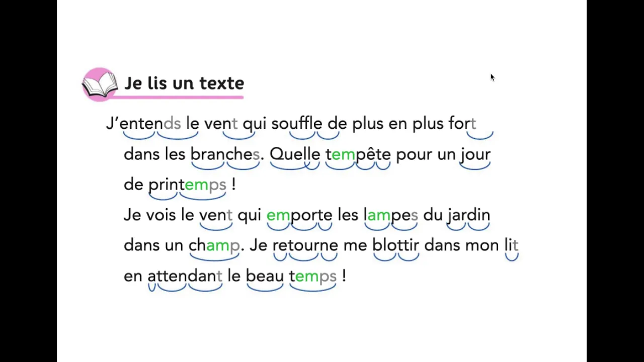Select the word 'tempête'
Image resolution: width=644 pixels, height=362 pixels.
coord(358,154)
